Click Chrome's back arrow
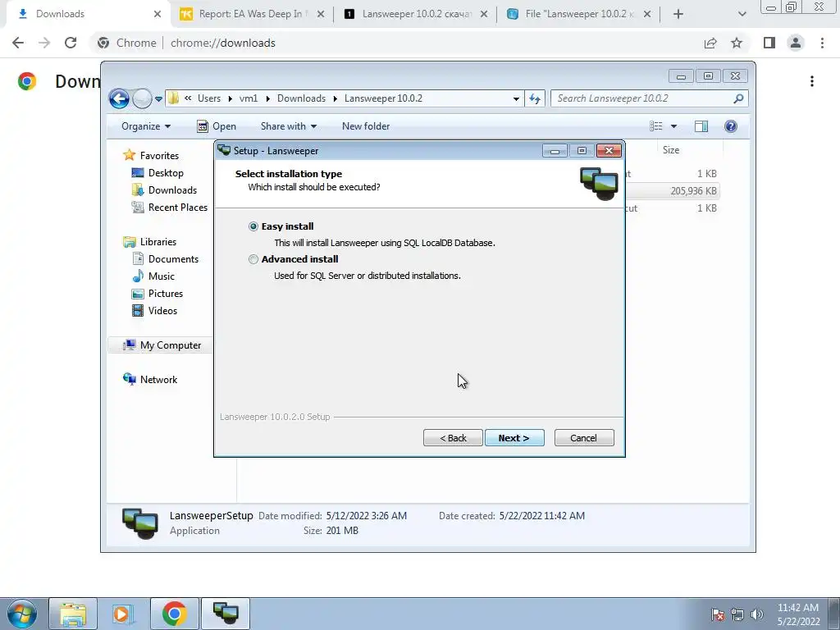The height and width of the screenshot is (630, 840). 18,43
